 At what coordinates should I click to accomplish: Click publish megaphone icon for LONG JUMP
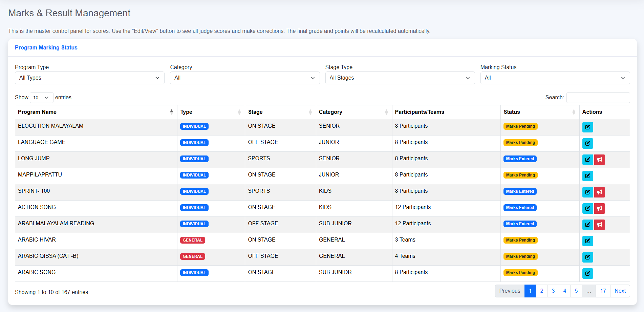tap(599, 160)
